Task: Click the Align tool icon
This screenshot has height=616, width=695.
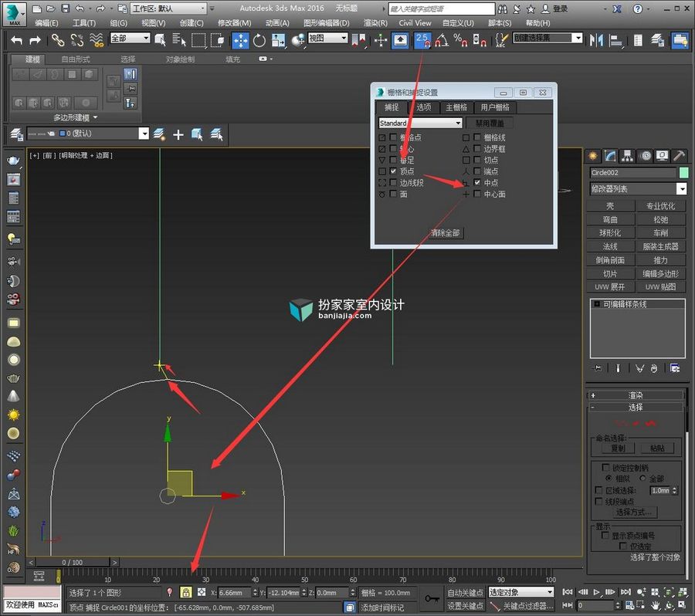Action: 615,41
